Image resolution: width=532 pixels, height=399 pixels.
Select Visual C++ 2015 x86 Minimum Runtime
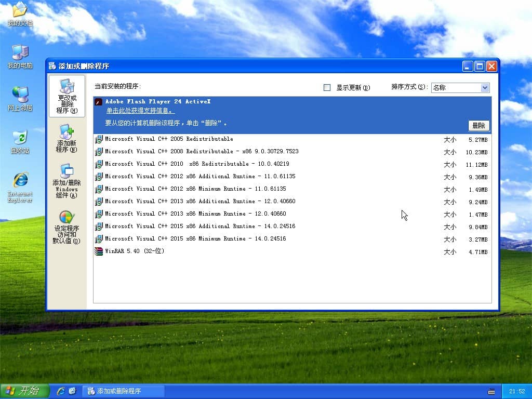195,239
